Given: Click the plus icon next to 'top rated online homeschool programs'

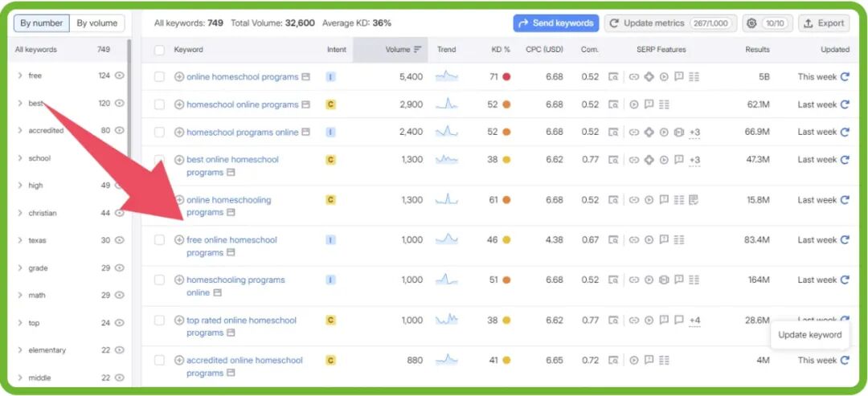Looking at the screenshot, I should [179, 320].
